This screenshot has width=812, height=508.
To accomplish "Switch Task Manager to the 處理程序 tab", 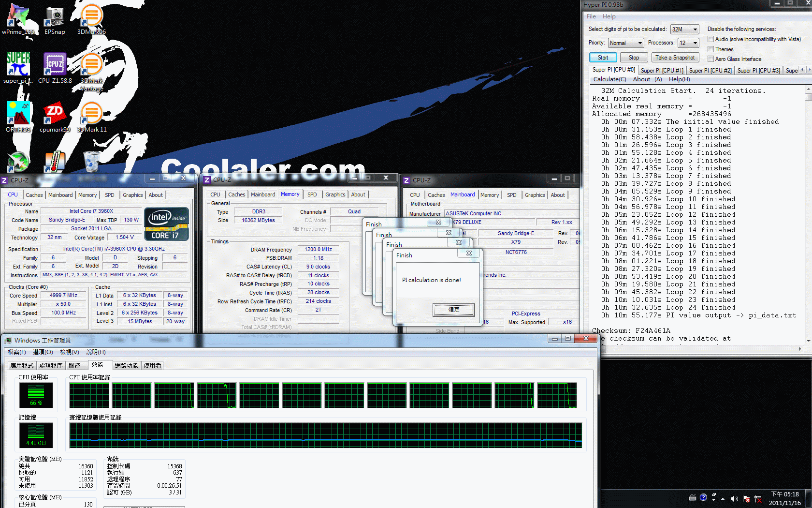I will click(x=51, y=366).
